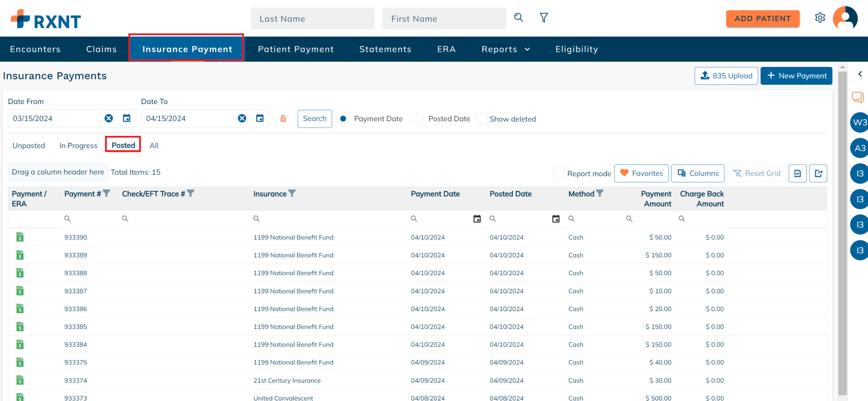Select the Posted Date radio button
Image resolution: width=868 pixels, height=401 pixels.
point(417,119)
